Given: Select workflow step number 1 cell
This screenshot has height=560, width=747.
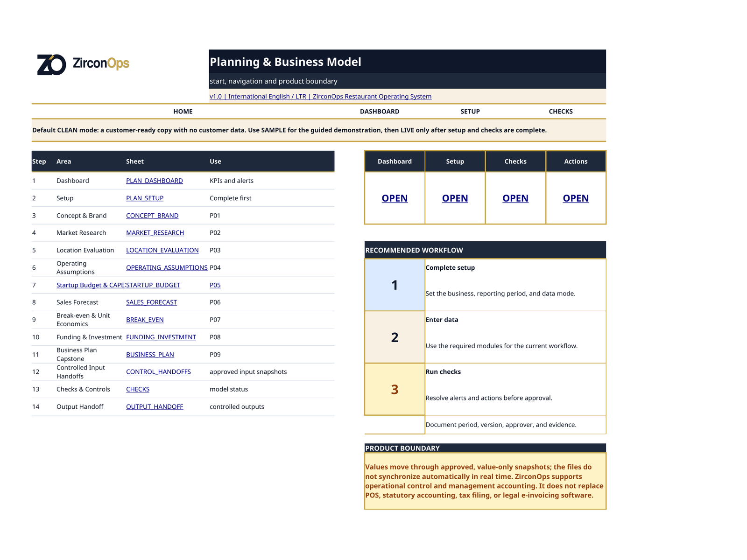Looking at the screenshot, I should (x=395, y=285).
